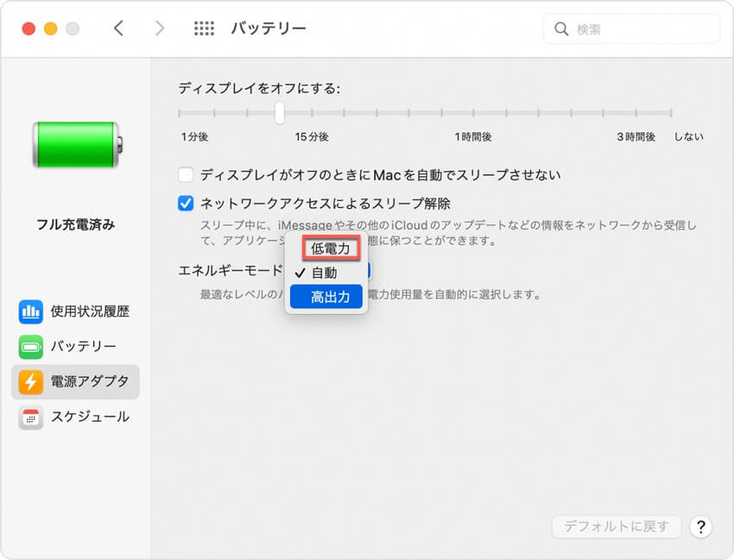Enable ディスプレイがオフのときにMacを自動でスリープさせない checkbox
The height and width of the screenshot is (560, 734).
186,175
